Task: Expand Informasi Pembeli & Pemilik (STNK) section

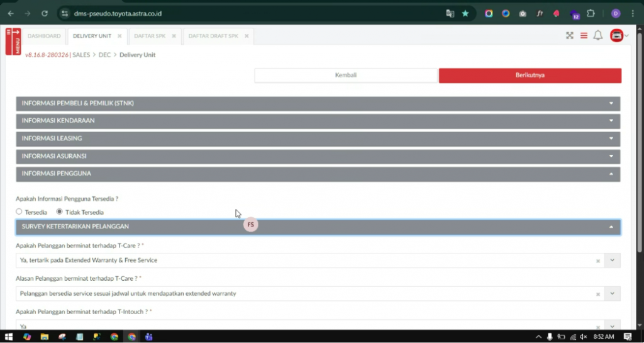Action: [x=318, y=103]
